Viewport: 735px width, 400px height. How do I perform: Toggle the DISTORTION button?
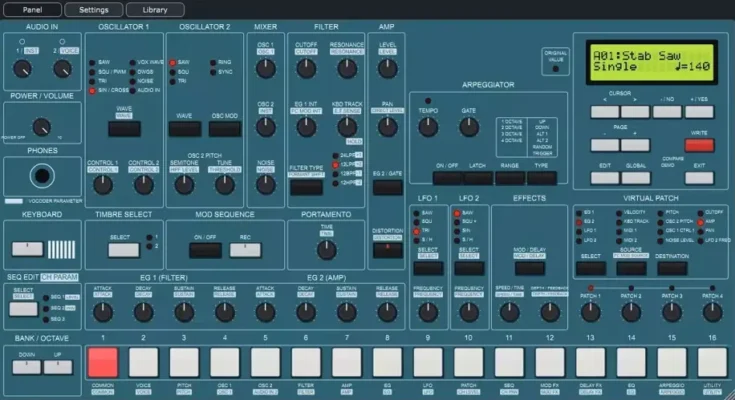click(x=388, y=250)
